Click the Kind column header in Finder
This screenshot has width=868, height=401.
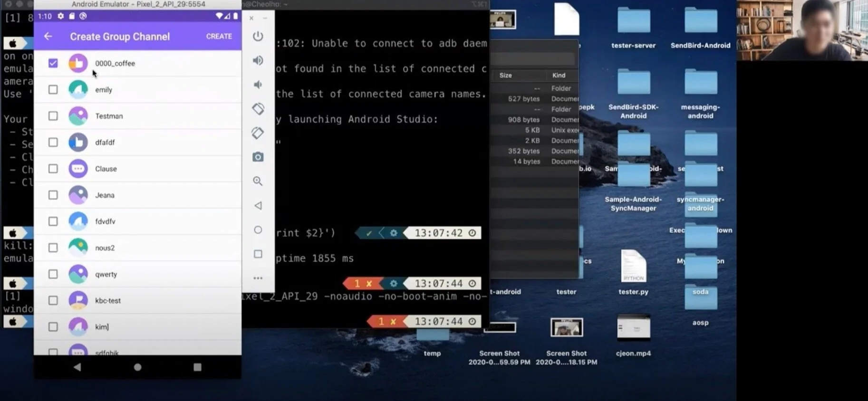coord(559,75)
